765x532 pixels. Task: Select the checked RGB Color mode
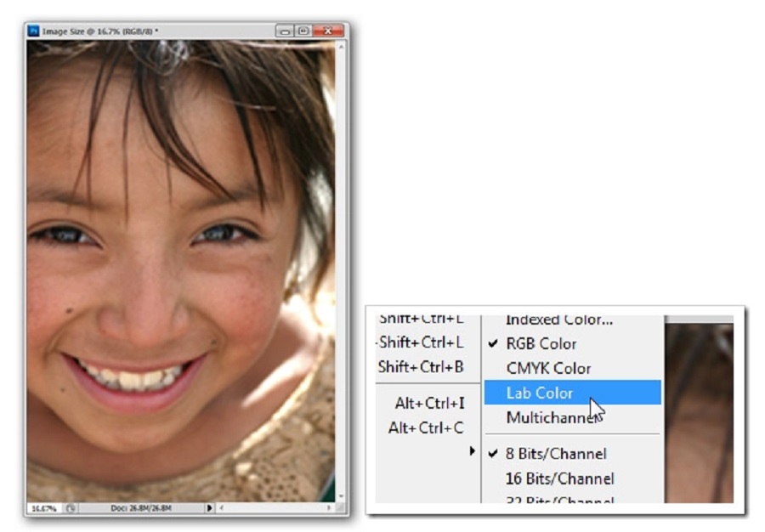[x=541, y=344]
